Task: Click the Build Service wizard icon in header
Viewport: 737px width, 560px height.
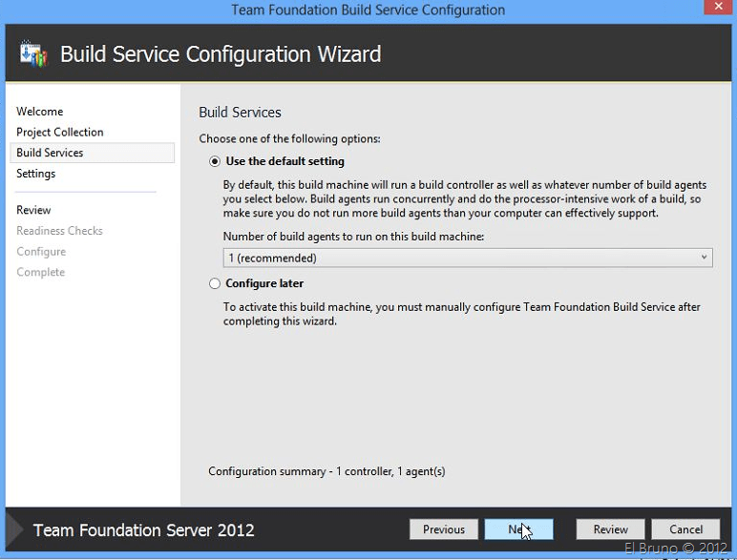Action: click(32, 53)
